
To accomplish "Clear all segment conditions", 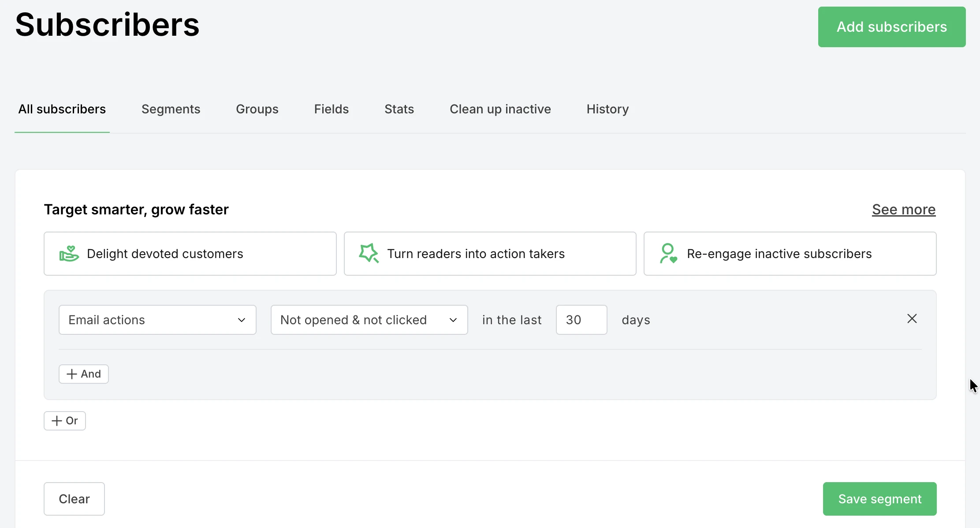I will pyautogui.click(x=74, y=498).
